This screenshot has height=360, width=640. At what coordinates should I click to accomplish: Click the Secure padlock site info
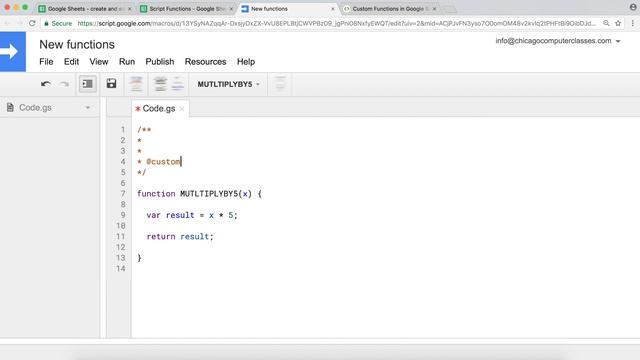click(x=58, y=24)
